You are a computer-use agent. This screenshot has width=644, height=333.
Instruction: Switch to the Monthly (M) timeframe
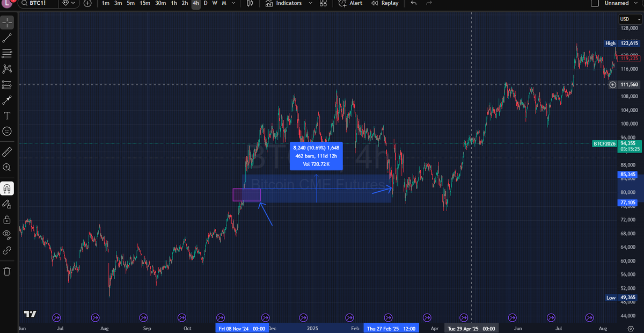coord(224,3)
